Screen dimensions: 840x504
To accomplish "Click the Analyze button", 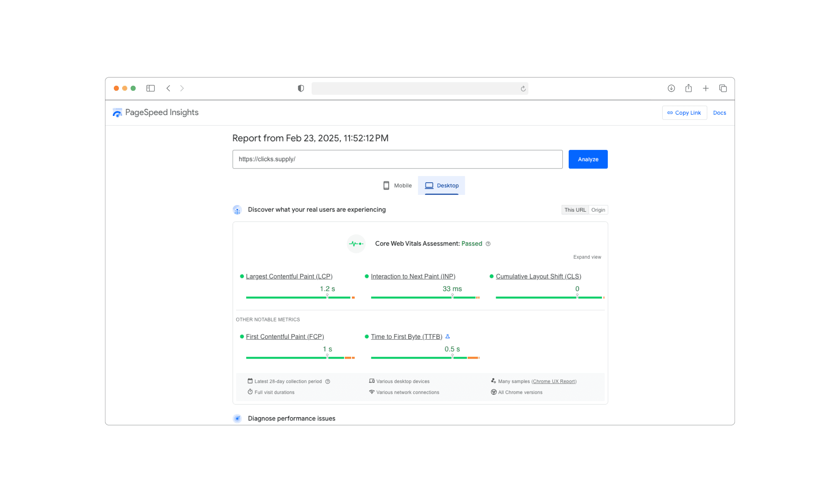I will point(588,159).
